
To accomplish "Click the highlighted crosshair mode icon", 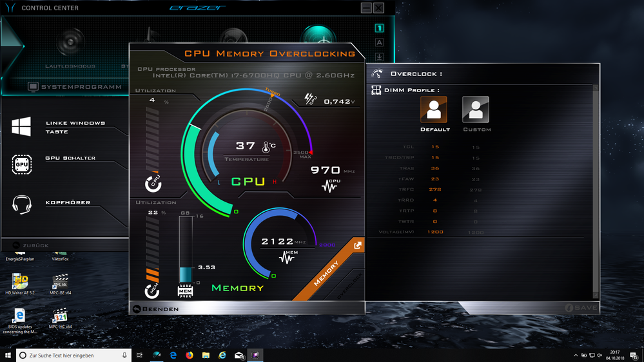I will click(x=318, y=40).
